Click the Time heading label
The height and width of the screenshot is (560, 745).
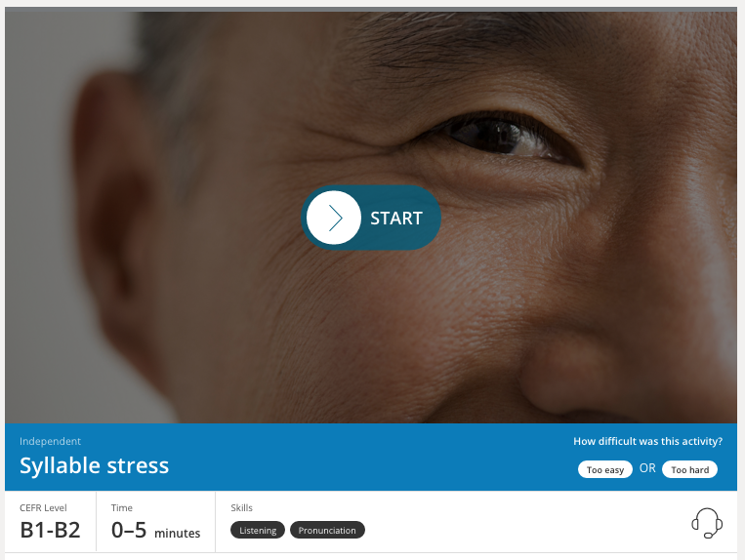(122, 507)
